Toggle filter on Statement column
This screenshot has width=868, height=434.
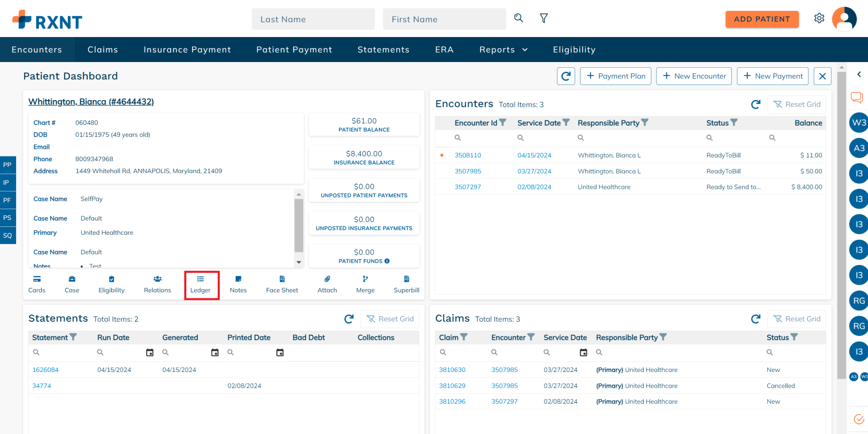click(x=73, y=337)
